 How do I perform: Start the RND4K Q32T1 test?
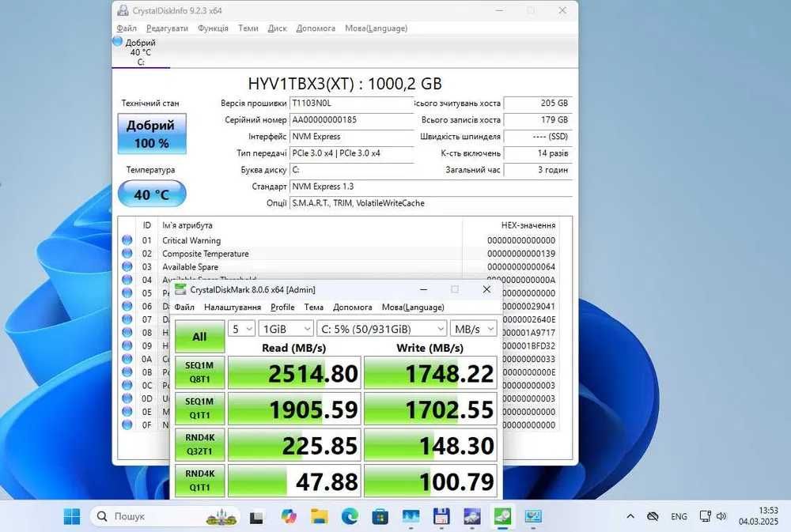click(200, 444)
